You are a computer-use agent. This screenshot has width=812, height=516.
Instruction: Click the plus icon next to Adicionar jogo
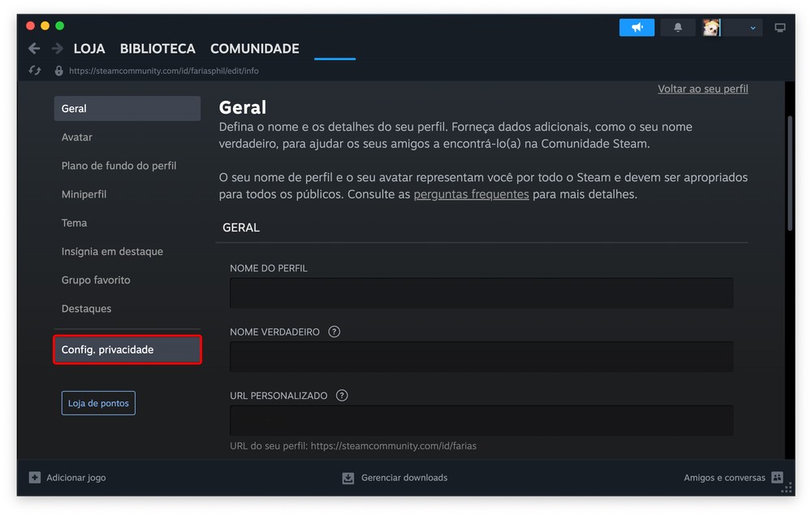(35, 477)
